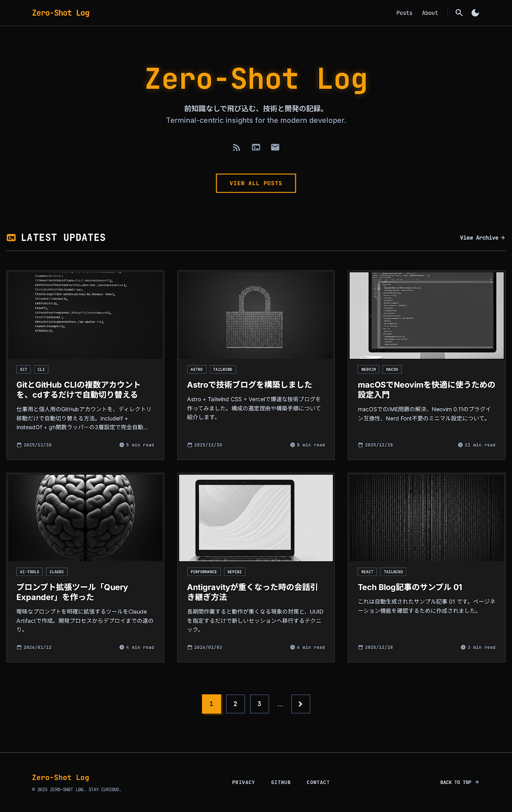The height and width of the screenshot is (812, 512).
Task: Click the terminal icon below the tagline
Action: pyautogui.click(x=256, y=147)
